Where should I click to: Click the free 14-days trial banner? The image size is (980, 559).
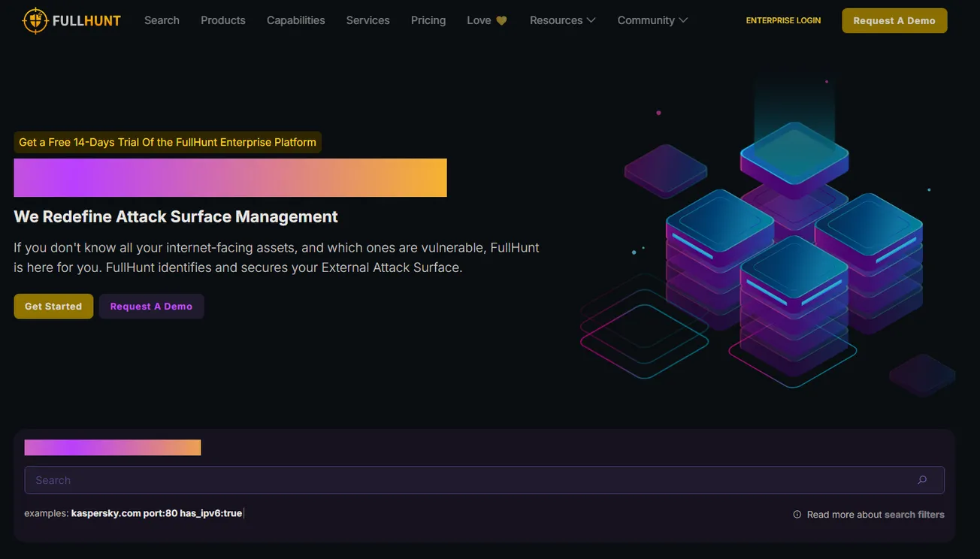pos(167,142)
